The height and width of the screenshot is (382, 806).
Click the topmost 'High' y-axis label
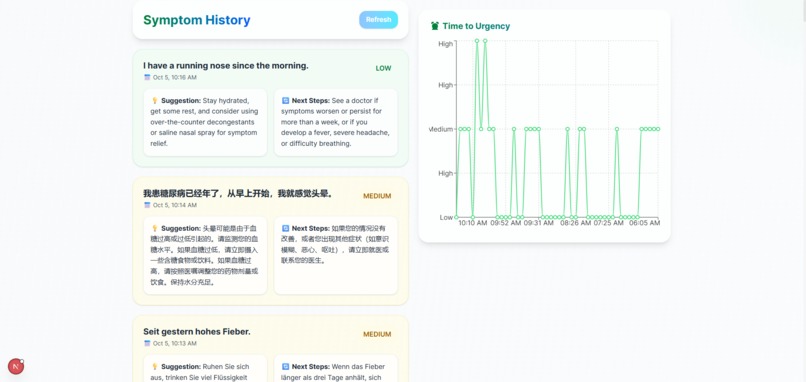(446, 44)
